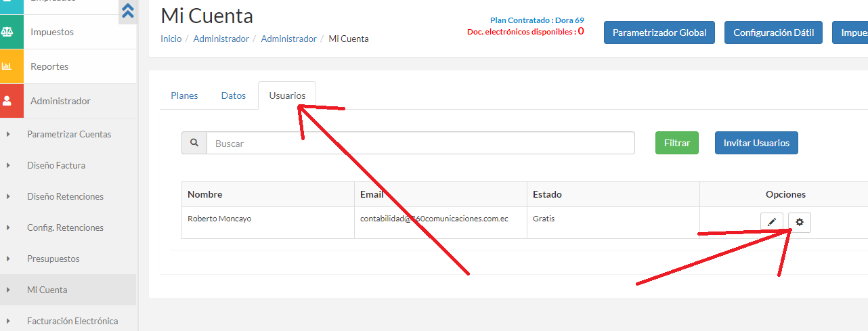868x331 pixels.
Task: Select Mi Cuenta submenu item
Action: pos(47,290)
